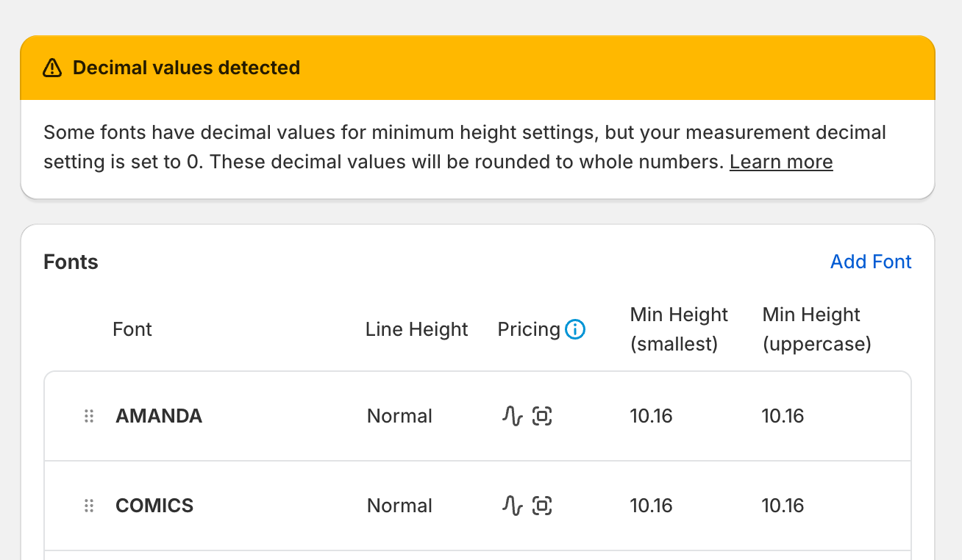Click COMICS's Normal line height value
Viewport: 962px width, 560px height.
coord(399,506)
